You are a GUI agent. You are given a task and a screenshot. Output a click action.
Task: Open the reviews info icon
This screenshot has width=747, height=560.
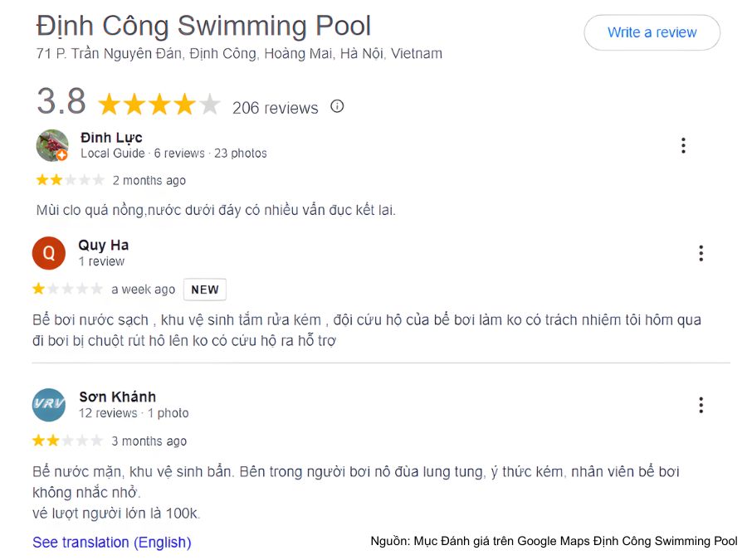tap(337, 106)
